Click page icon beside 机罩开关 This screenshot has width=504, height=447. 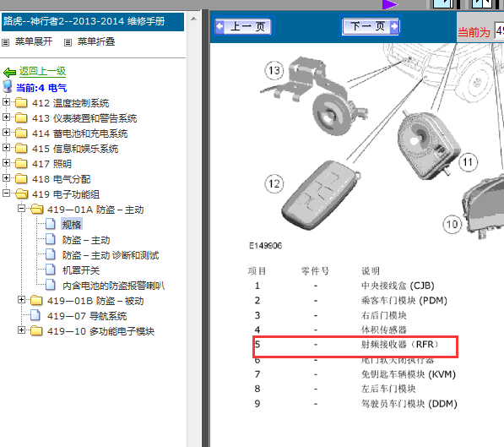coord(50,270)
